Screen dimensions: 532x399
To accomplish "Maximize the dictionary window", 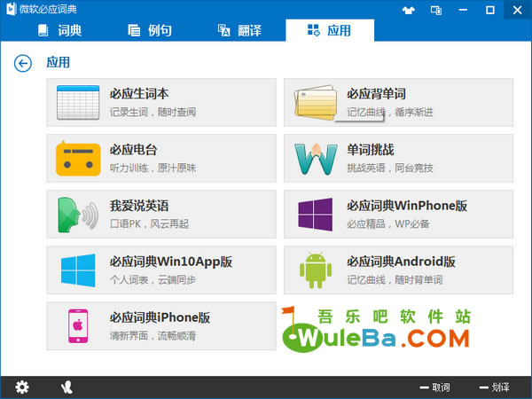I will click(490, 10).
